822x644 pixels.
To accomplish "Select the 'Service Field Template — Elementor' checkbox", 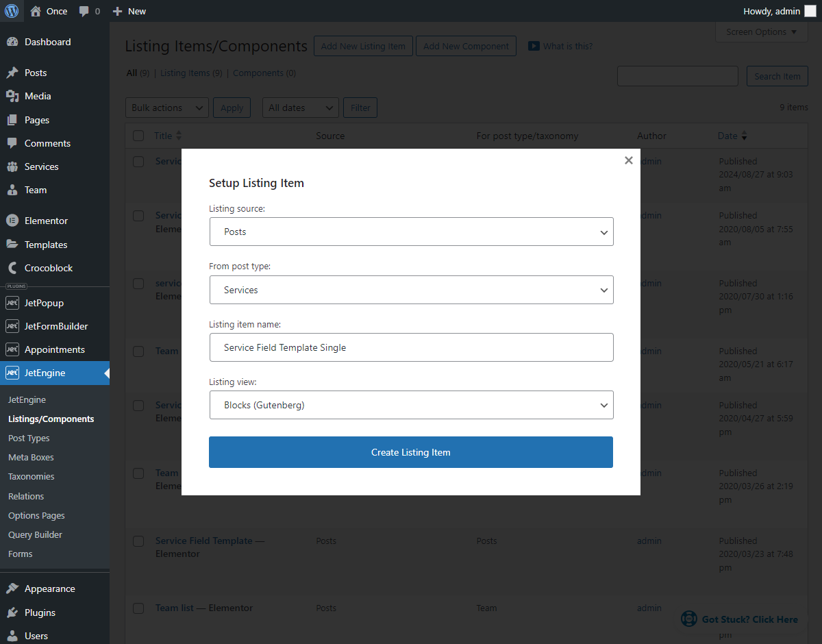I will point(138,541).
